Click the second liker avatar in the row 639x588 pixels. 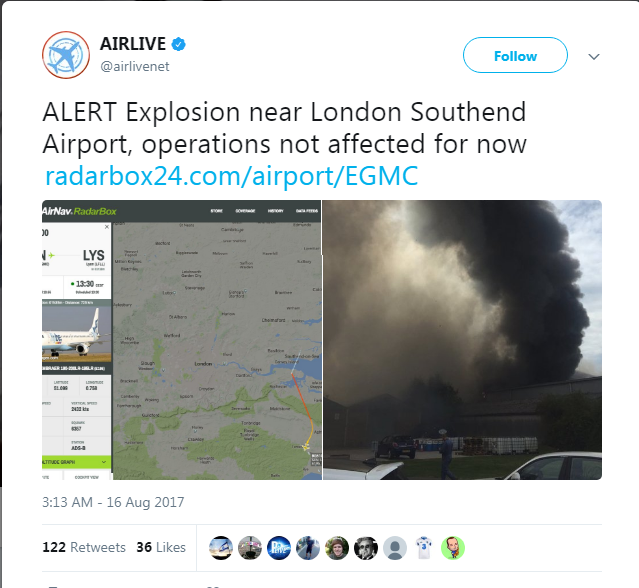click(250, 548)
